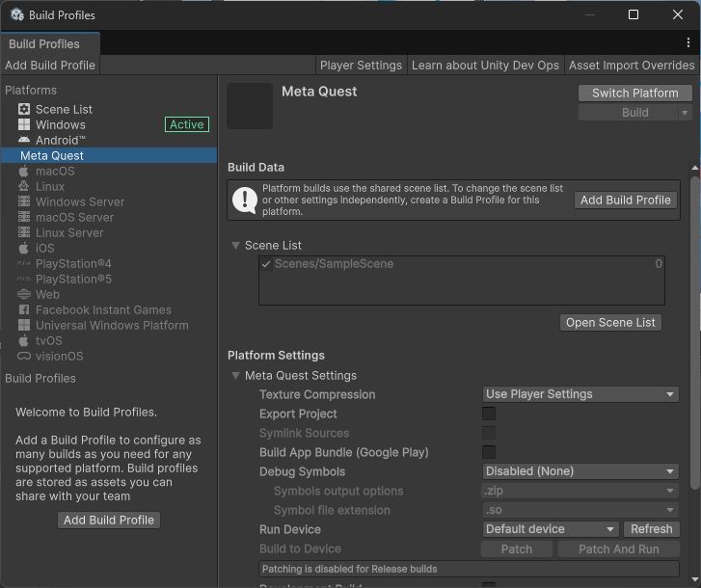Click the Debug Symbols label
Viewport: 701px width, 588px height.
coord(302,471)
